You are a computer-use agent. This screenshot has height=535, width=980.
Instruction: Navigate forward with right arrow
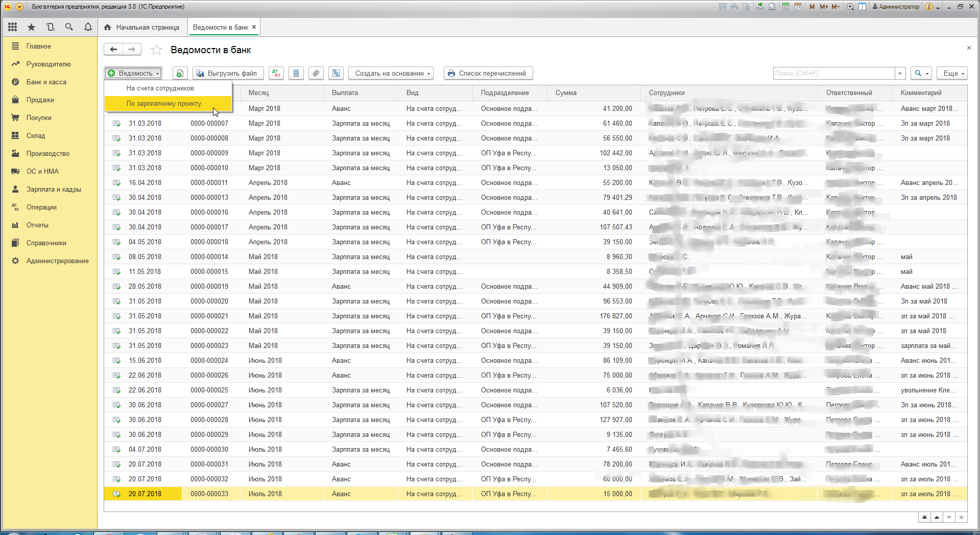click(x=132, y=50)
